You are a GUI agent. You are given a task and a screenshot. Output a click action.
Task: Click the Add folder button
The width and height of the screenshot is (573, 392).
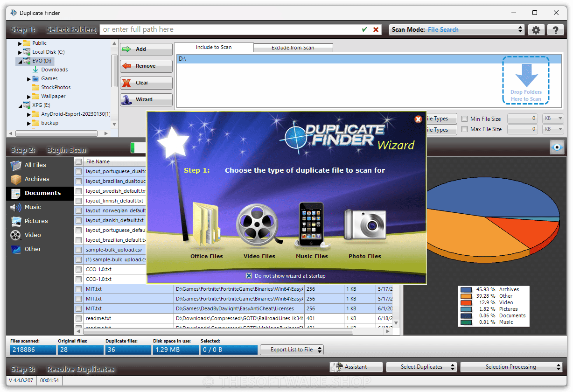146,49
